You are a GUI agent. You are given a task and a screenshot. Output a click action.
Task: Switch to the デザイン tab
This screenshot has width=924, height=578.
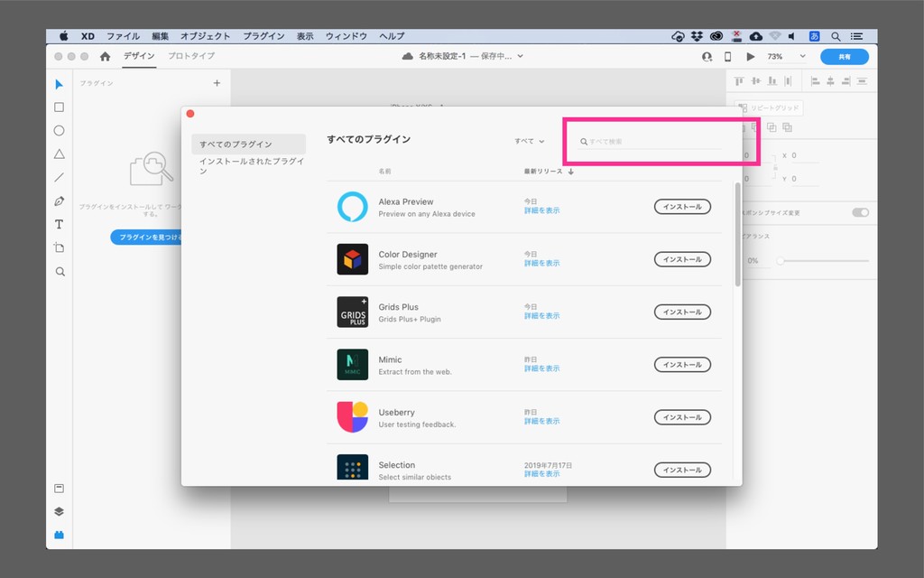click(x=139, y=56)
